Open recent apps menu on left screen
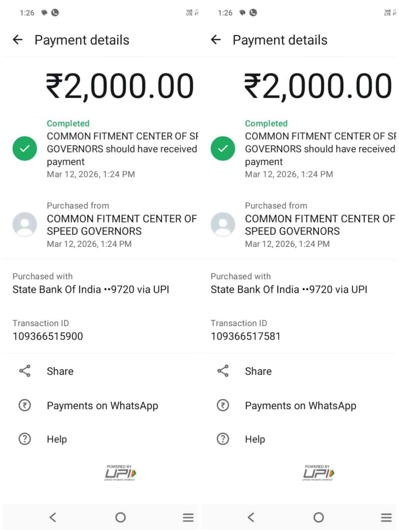The width and height of the screenshot is (399, 532). 188,517
